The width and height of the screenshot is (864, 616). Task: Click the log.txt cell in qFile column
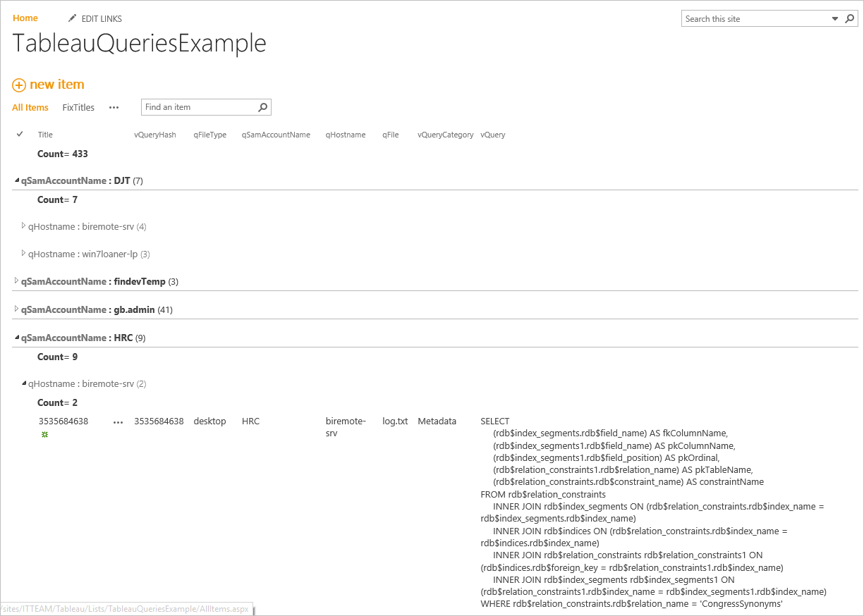pos(395,421)
